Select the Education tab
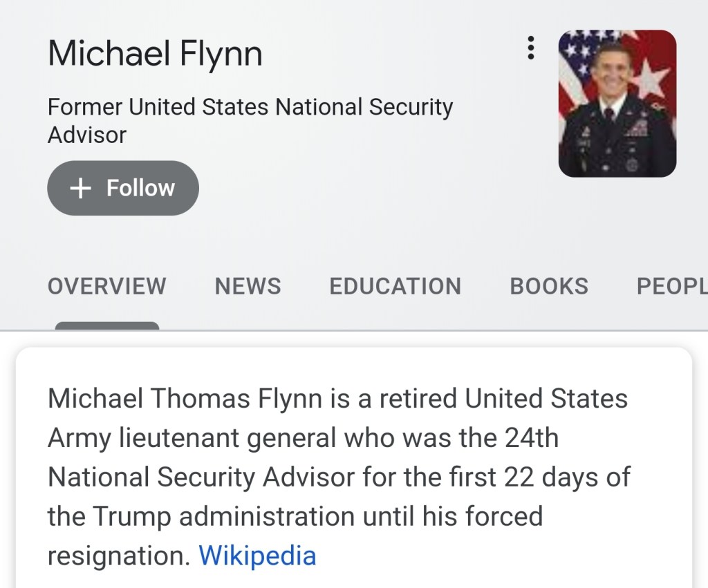The image size is (708, 588). coord(395,286)
